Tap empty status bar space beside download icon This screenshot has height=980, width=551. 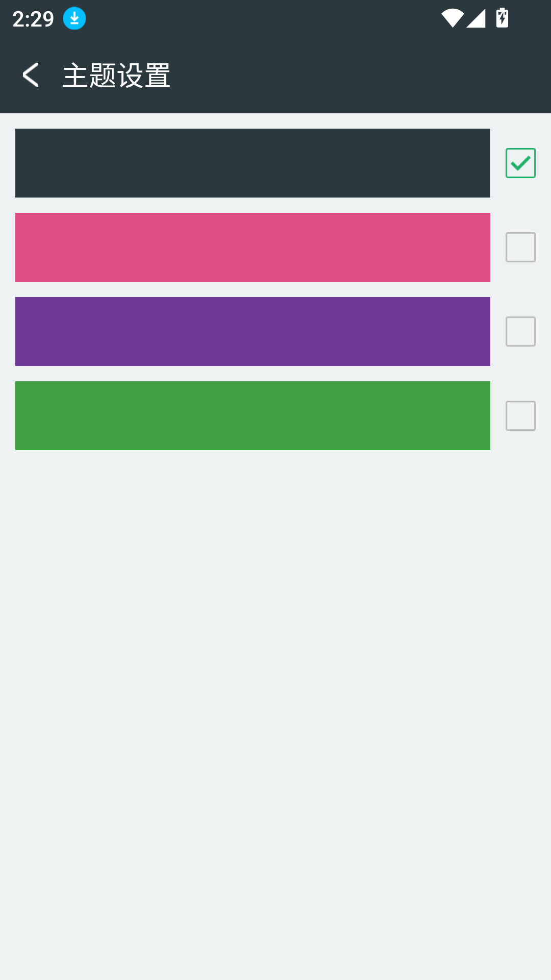(255, 19)
